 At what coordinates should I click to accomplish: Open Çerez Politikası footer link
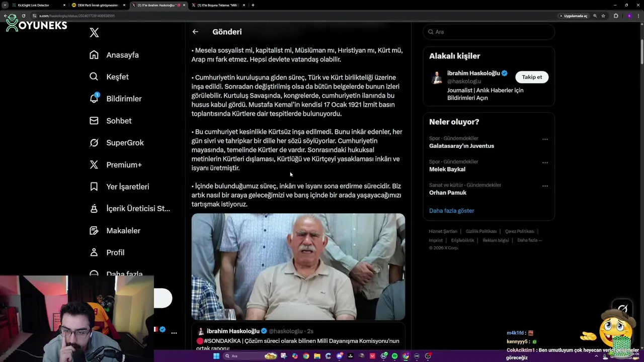[519, 231]
